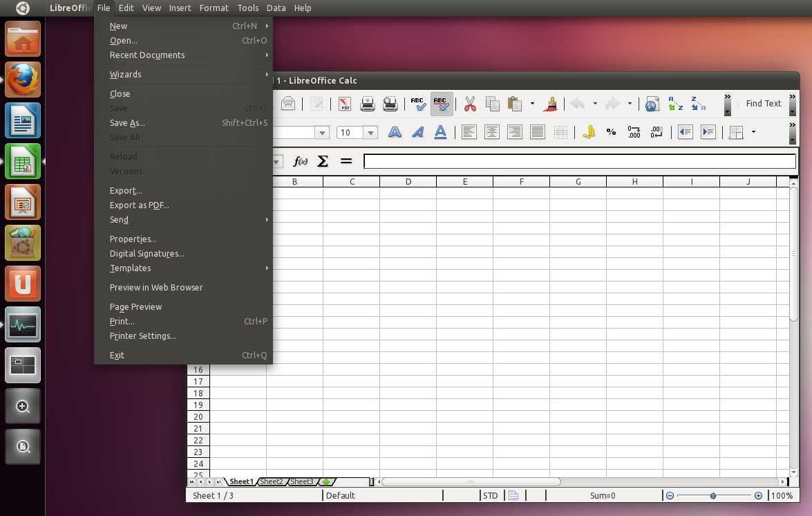Open the Paste options dropdown arrow
The image size is (812, 516).
(x=532, y=104)
